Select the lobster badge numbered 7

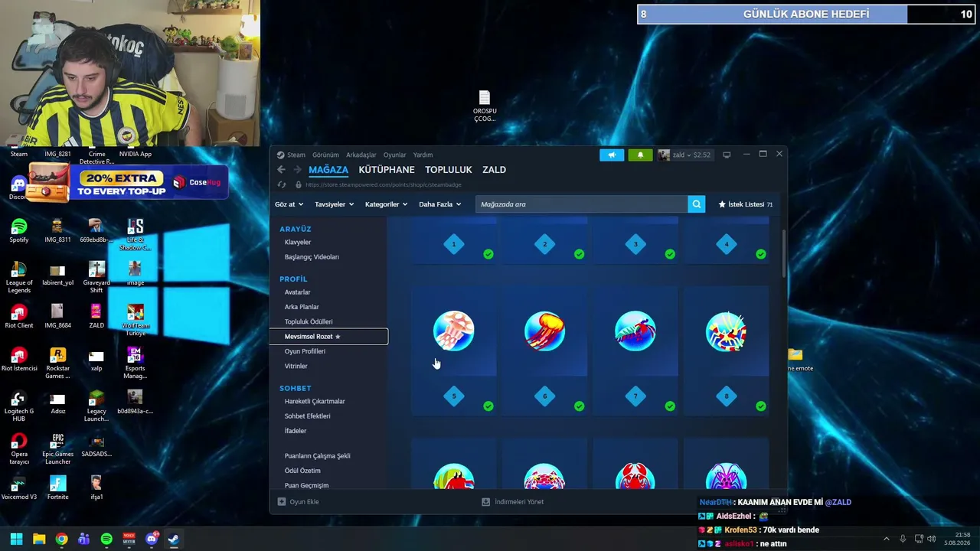click(635, 331)
